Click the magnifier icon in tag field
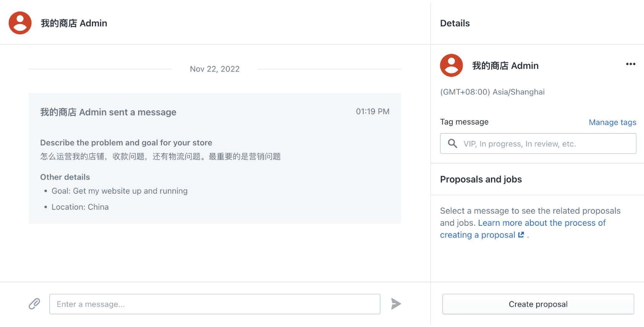This screenshot has height=327, width=644. pos(452,144)
